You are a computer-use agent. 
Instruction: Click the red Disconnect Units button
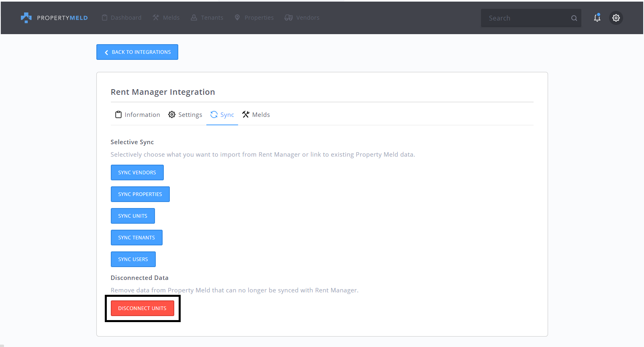[x=142, y=308]
